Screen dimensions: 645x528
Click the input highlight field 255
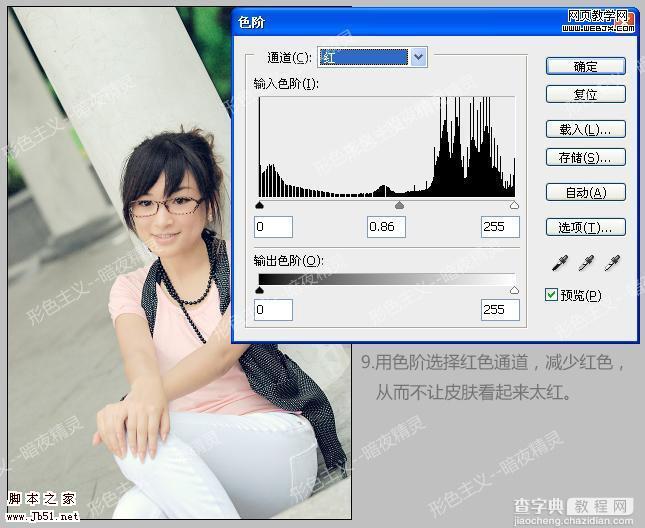(x=500, y=227)
